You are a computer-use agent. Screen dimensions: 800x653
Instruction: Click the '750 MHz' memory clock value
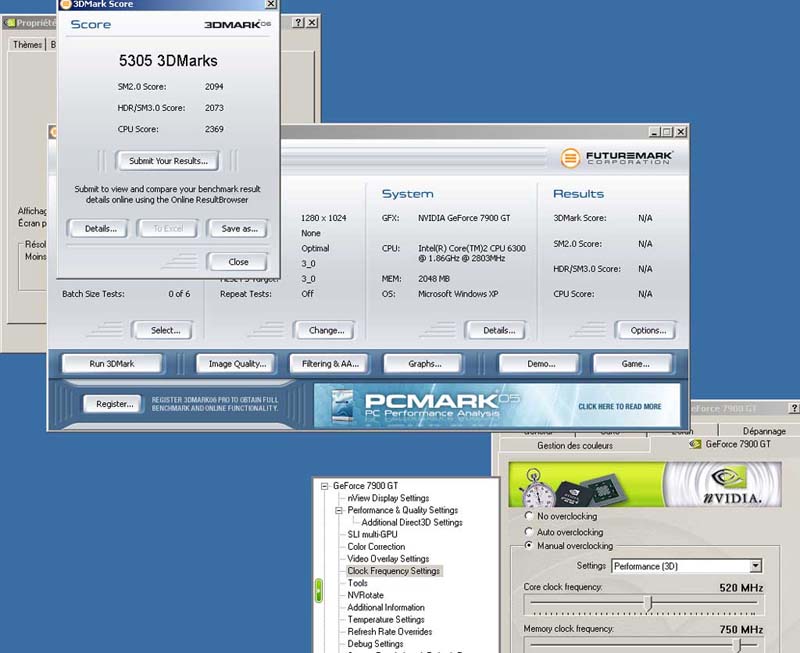(741, 630)
